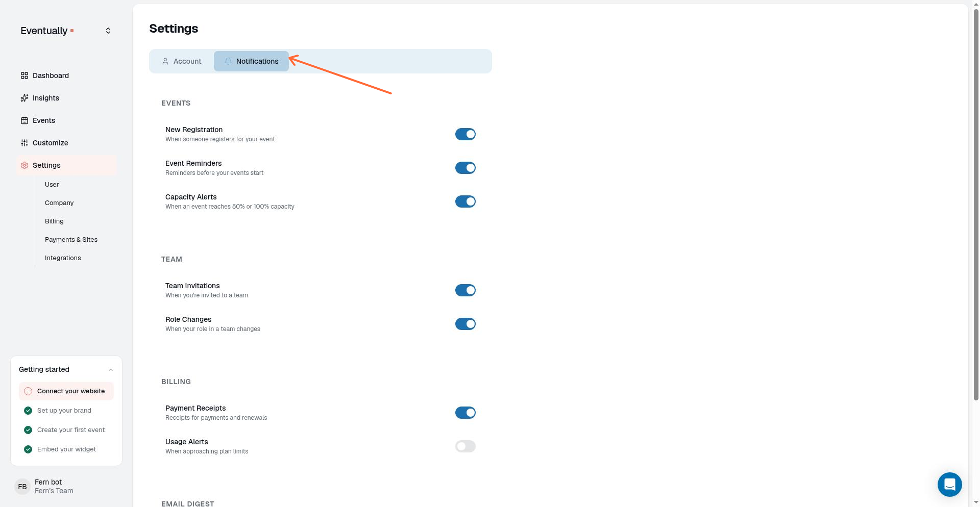Click the Role Changes label
Image resolution: width=980 pixels, height=507 pixels.
click(x=188, y=319)
